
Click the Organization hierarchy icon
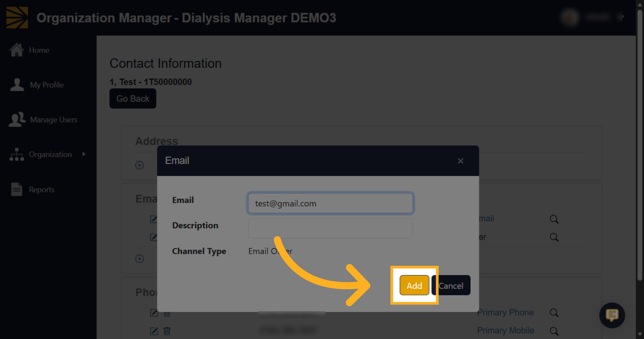click(17, 154)
